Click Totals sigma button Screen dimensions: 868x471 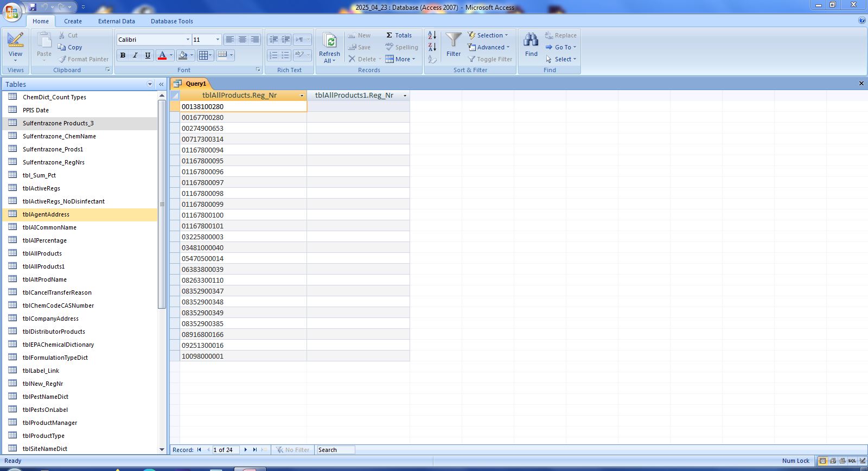click(399, 35)
